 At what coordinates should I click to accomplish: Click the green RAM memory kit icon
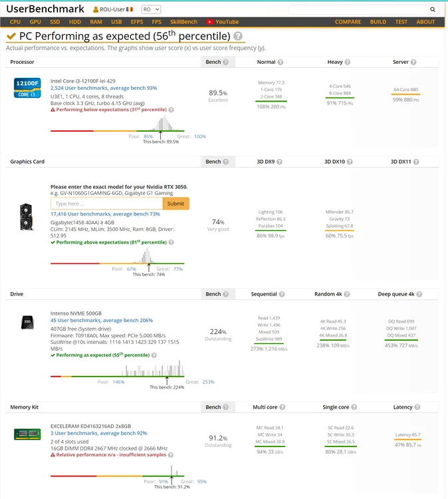coord(27,434)
